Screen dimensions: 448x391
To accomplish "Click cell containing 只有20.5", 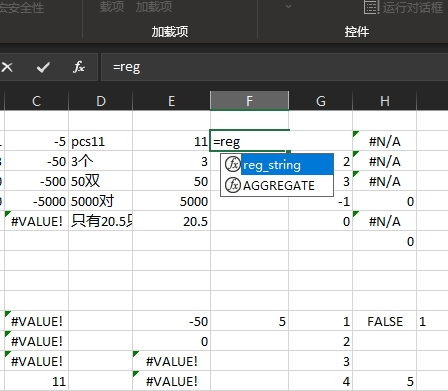I will 101,221.
